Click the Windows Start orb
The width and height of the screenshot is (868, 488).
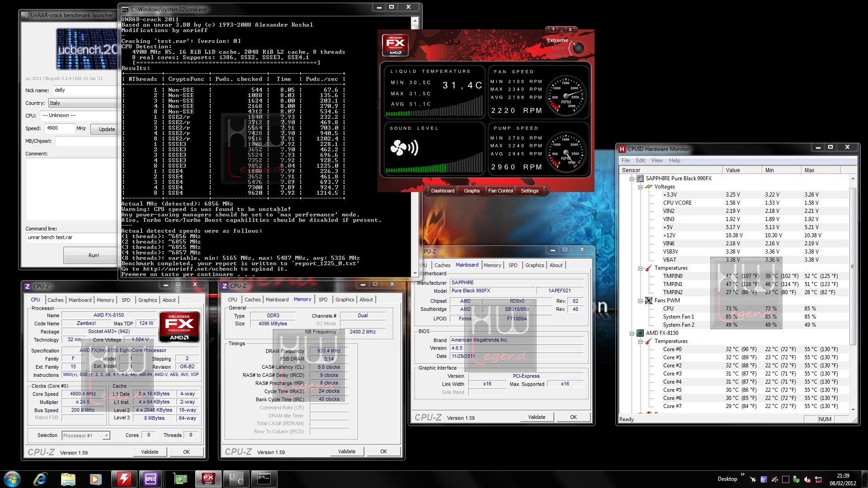(12, 479)
